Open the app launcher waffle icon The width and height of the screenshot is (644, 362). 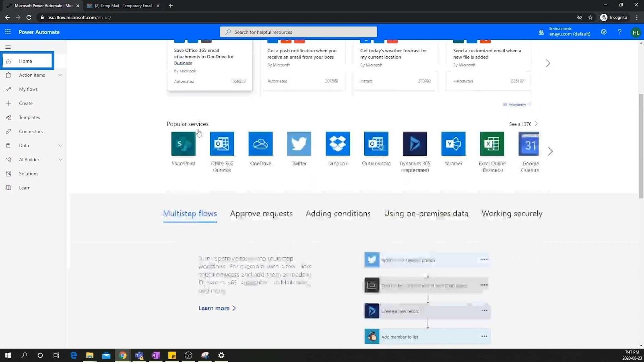coord(8,32)
